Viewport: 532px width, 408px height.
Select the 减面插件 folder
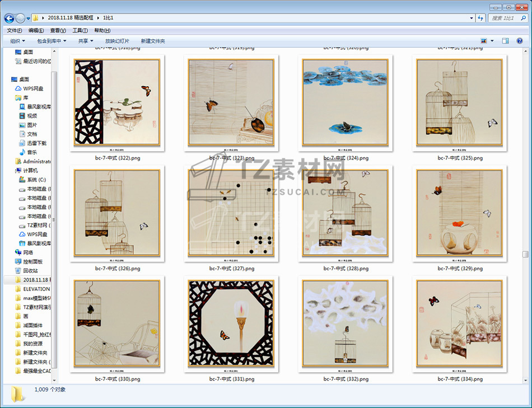point(29,326)
